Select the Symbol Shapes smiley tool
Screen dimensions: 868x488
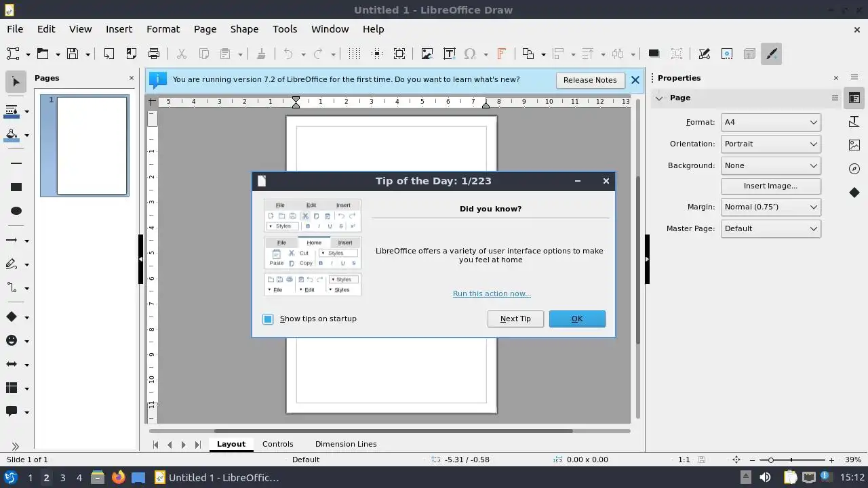(x=12, y=340)
